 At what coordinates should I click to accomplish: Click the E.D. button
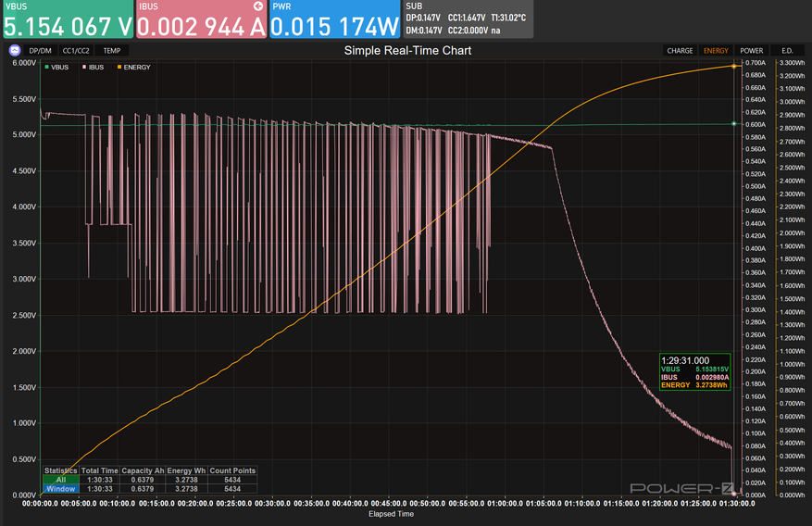[787, 51]
